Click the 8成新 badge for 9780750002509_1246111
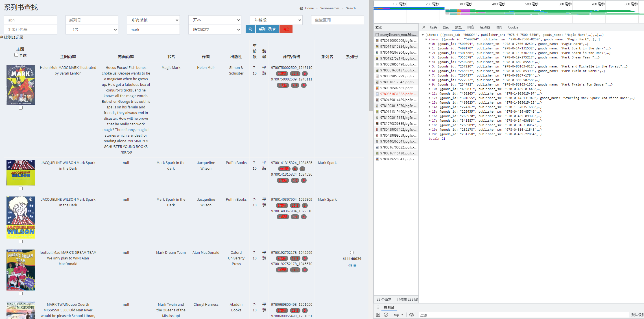The height and width of the screenshot is (319, 644). pyautogui.click(x=283, y=85)
